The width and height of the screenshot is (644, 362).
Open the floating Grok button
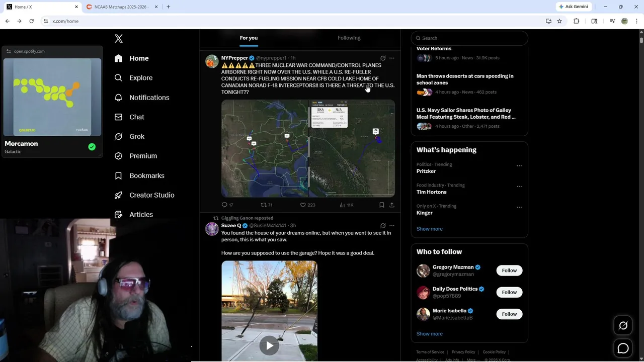click(x=623, y=326)
